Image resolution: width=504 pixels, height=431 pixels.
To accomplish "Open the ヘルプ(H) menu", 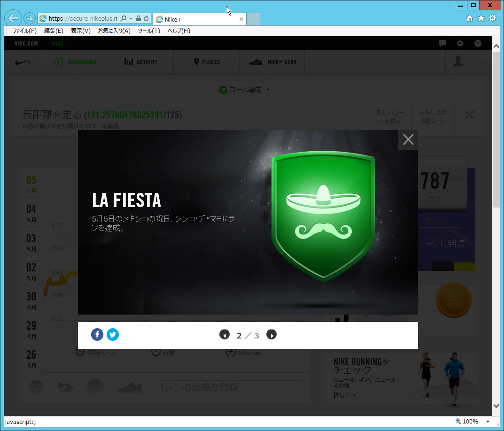I will coord(178,31).
